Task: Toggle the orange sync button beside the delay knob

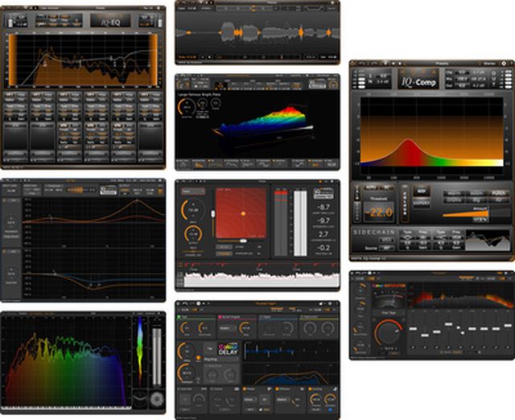Action: (199, 358)
